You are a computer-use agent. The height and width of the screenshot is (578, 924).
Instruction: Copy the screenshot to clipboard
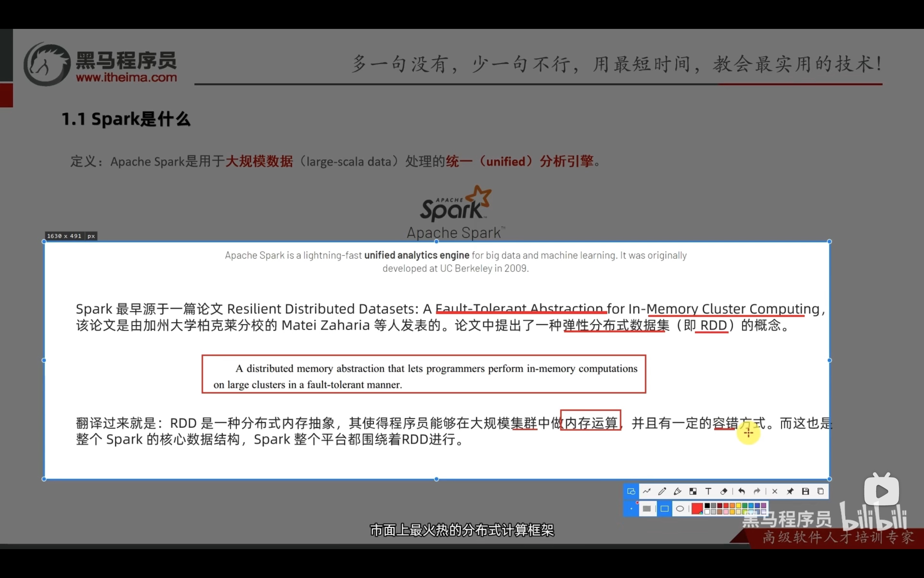(820, 491)
